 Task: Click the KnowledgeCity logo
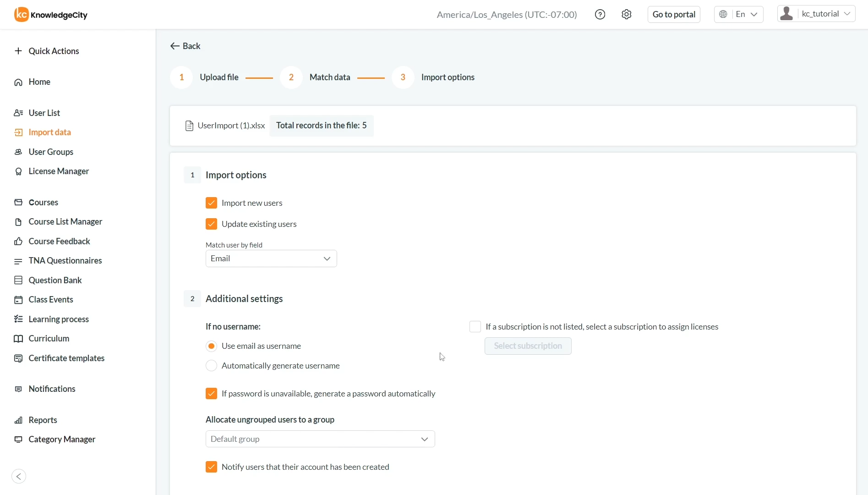tap(51, 15)
